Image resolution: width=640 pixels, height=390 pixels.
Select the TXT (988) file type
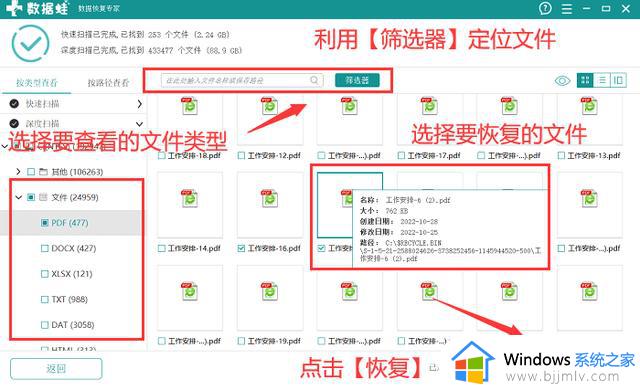[x=69, y=299]
